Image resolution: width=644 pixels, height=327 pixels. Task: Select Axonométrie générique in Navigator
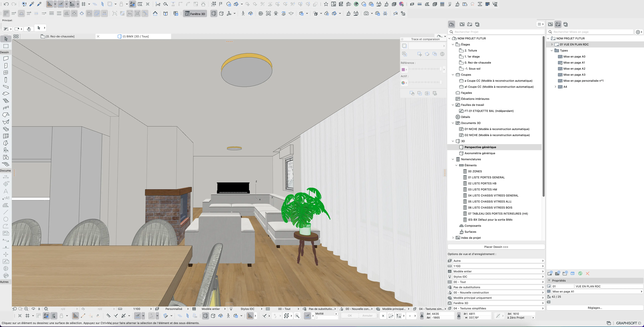pos(480,153)
